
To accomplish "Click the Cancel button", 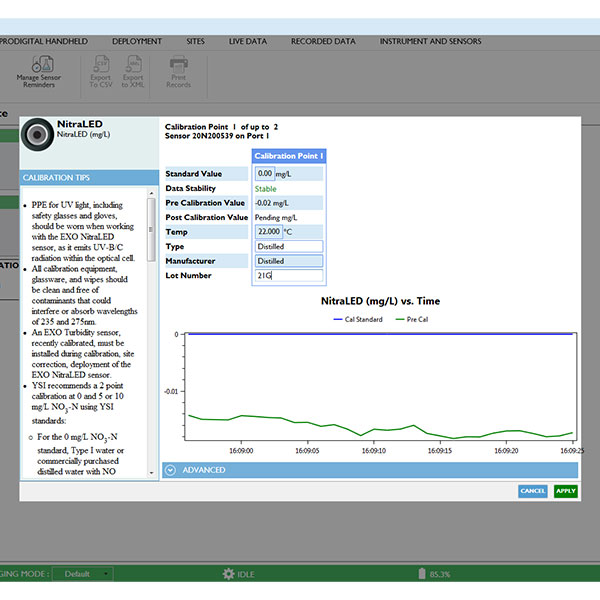I will click(x=533, y=491).
